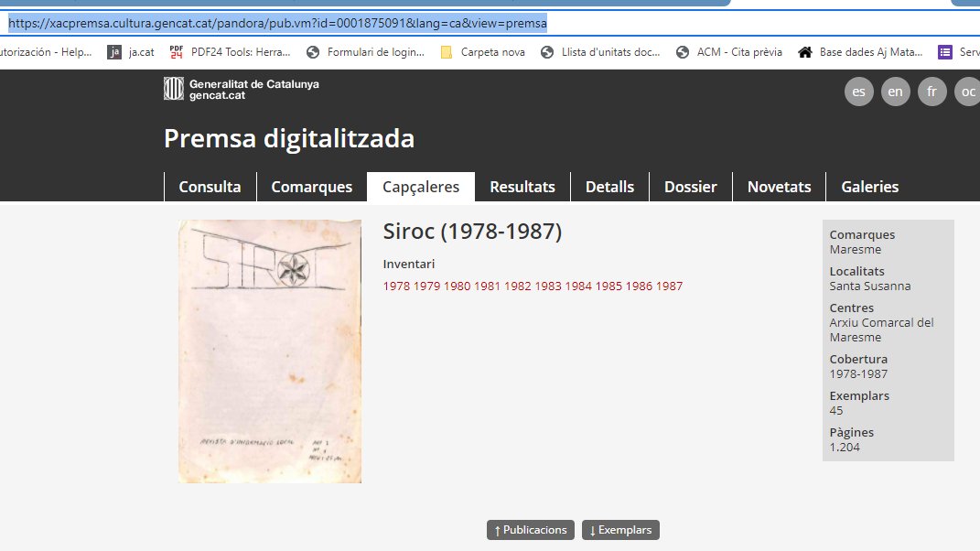Click the Inventari label
The image size is (980, 551).
point(409,265)
